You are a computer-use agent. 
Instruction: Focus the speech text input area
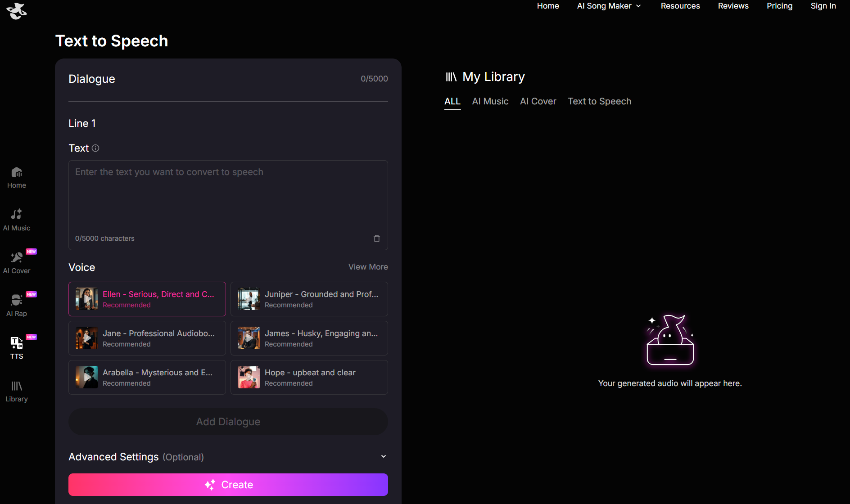[x=228, y=198]
